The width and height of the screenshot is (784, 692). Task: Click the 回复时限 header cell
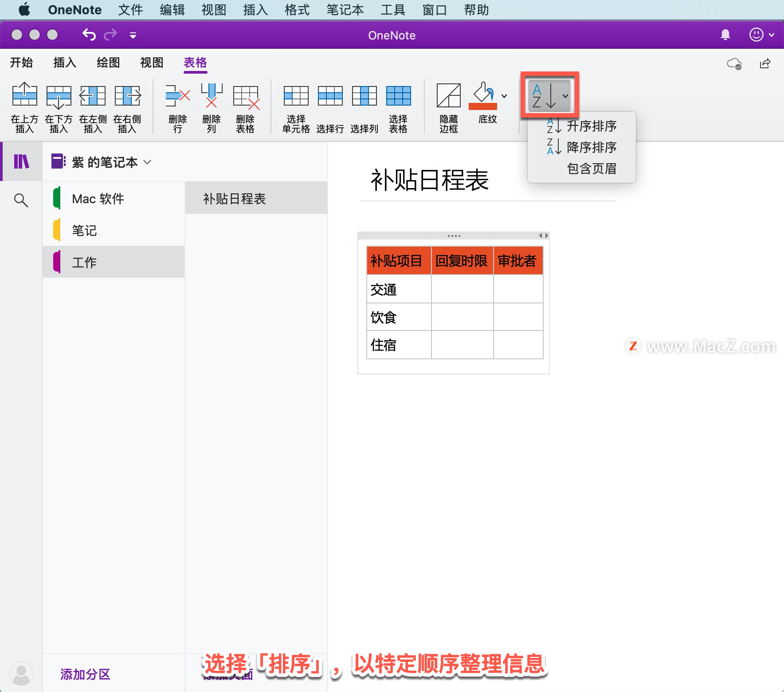click(462, 260)
